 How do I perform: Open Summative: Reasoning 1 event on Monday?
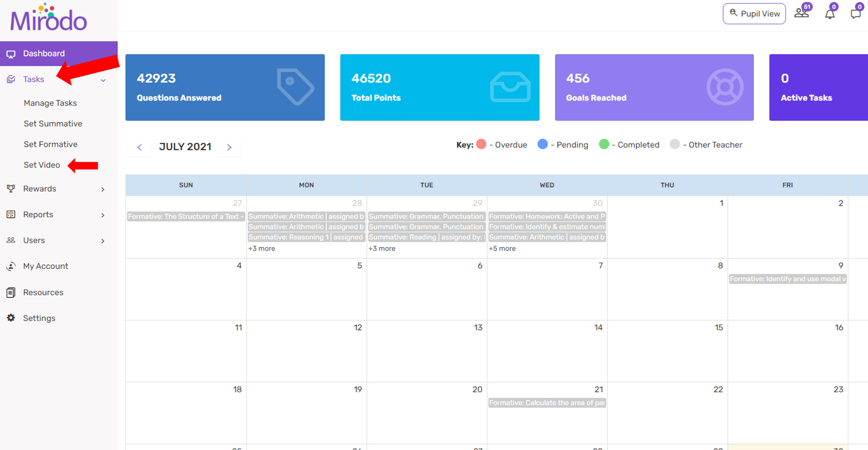[306, 237]
